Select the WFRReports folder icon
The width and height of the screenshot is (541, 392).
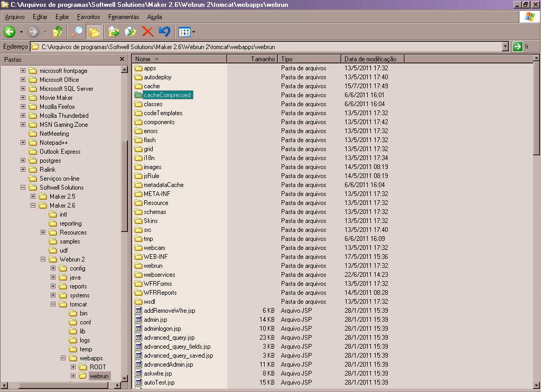point(138,292)
